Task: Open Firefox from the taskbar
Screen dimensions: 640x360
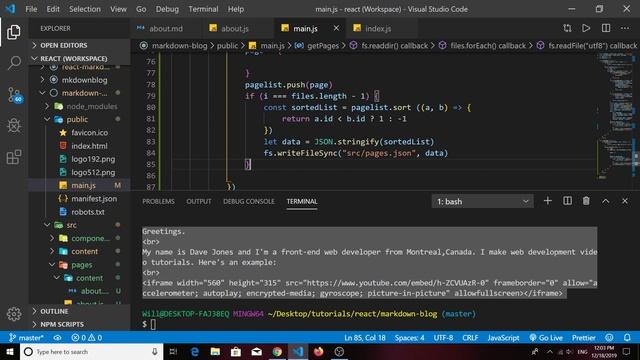Action: [x=318, y=352]
